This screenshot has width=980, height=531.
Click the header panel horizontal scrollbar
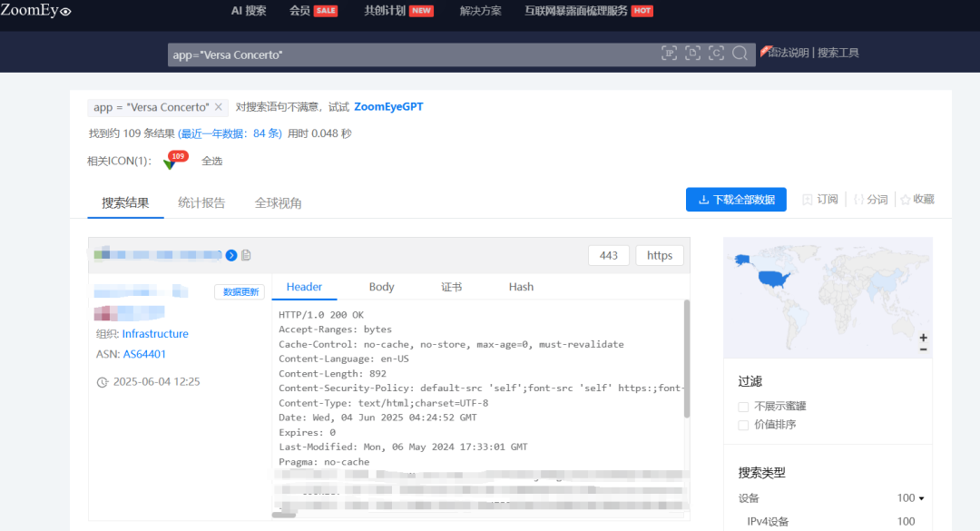coord(284,515)
